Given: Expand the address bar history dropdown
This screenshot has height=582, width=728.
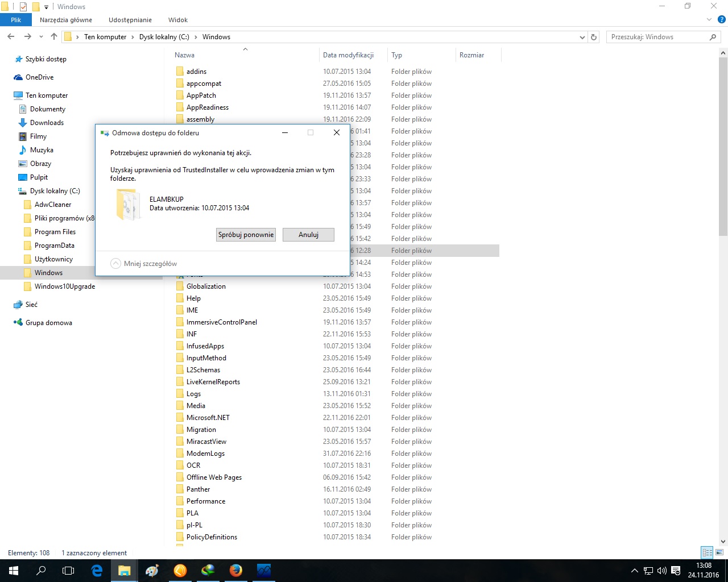Looking at the screenshot, I should point(582,37).
